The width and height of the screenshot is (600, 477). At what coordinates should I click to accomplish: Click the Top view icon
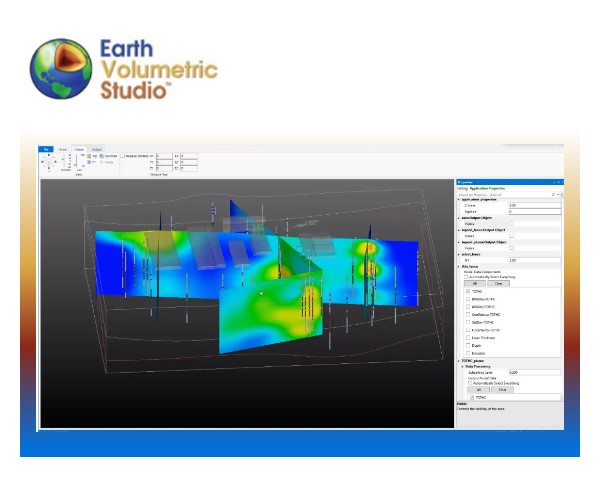(89, 156)
